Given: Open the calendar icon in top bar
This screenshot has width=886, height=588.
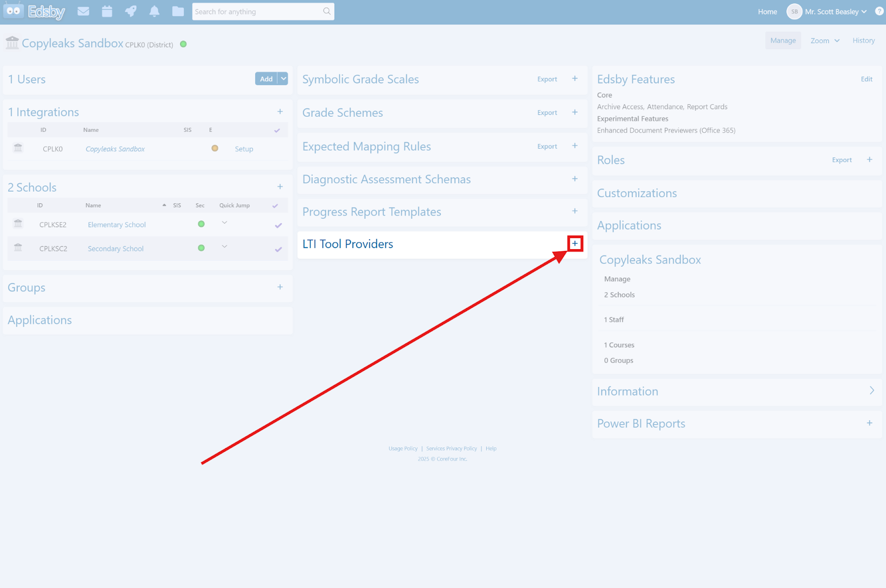Looking at the screenshot, I should (x=107, y=11).
